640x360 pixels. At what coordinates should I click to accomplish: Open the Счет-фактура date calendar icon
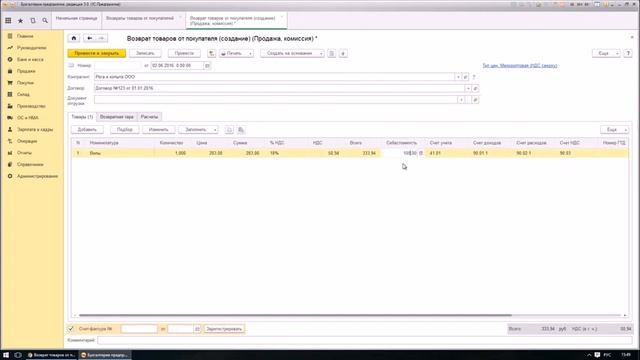(197, 329)
